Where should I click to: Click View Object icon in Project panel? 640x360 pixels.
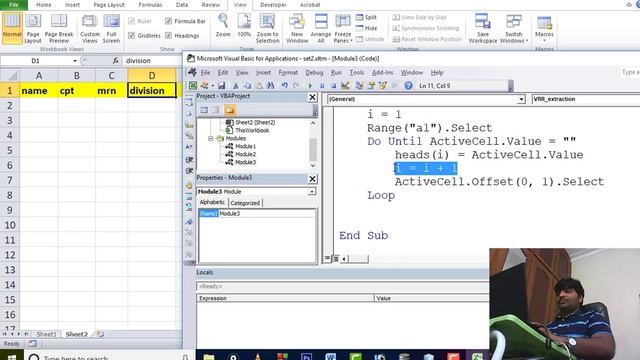click(x=216, y=110)
